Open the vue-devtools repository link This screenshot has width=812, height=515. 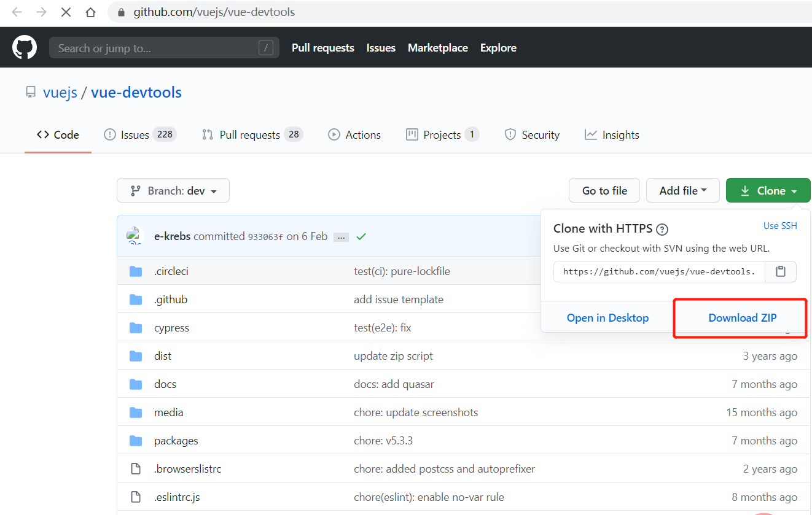click(136, 93)
